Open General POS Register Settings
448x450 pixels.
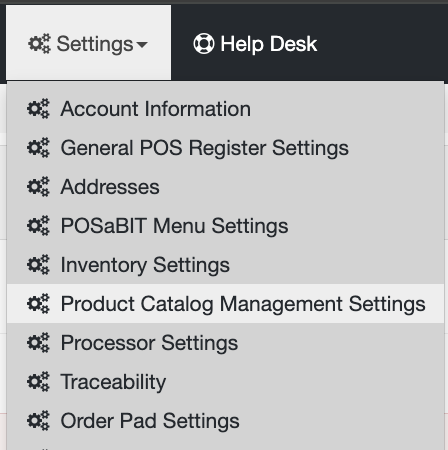click(225, 148)
